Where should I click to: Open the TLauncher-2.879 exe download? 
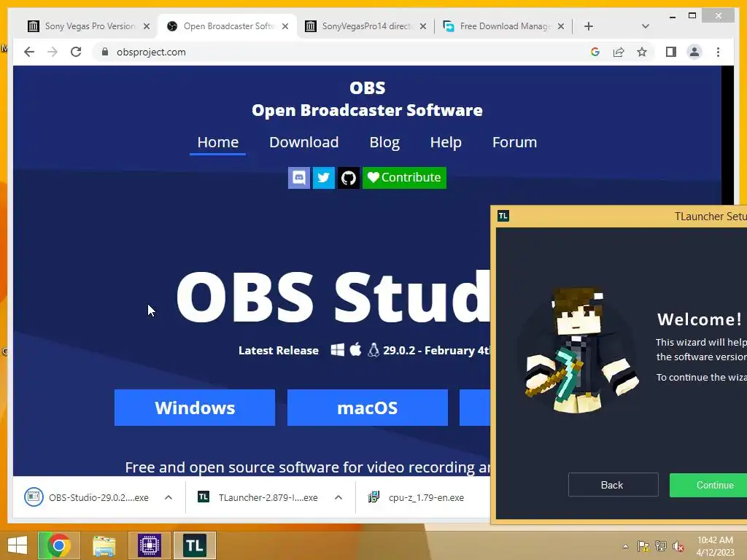click(258, 497)
